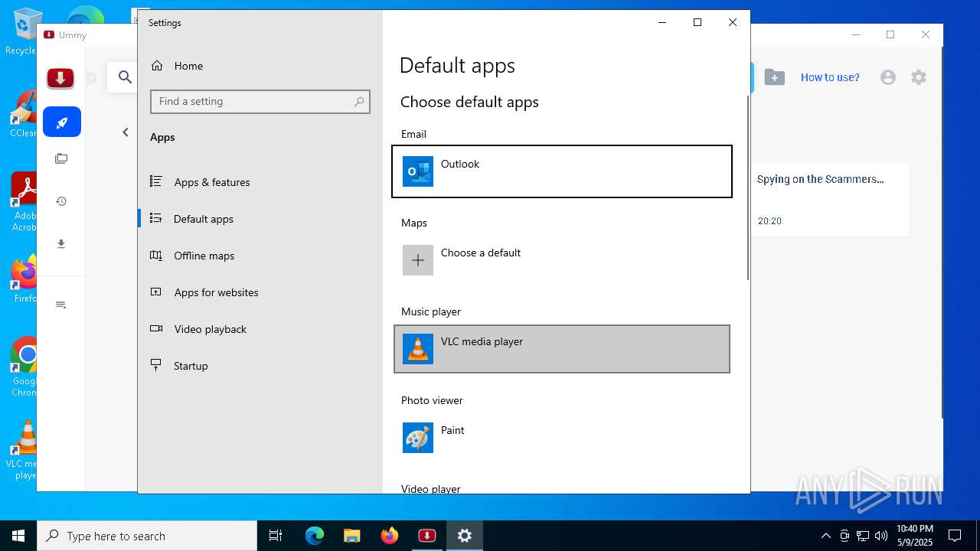This screenshot has height=551, width=980.
Task: Click Settings gear in taskbar
Action: [465, 536]
